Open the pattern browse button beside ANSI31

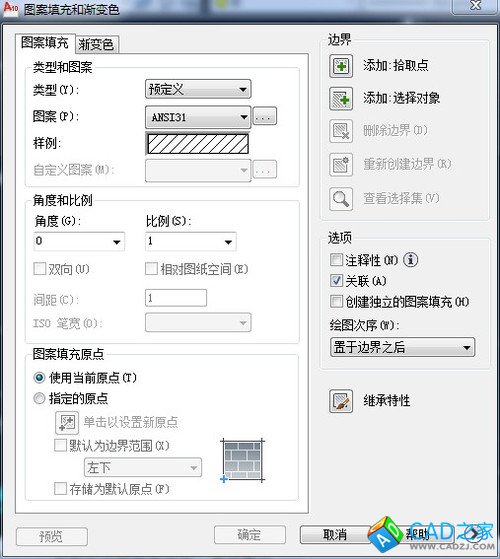coord(264,116)
